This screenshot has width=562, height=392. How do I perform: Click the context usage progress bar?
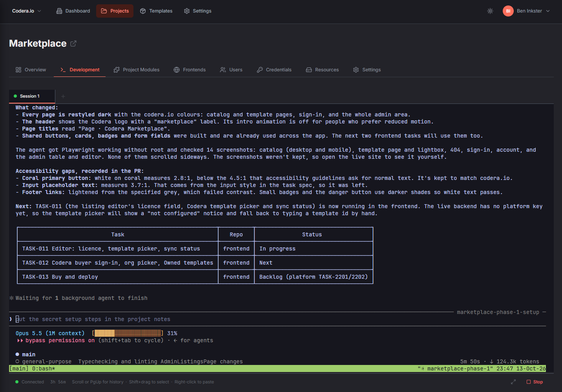(x=128, y=333)
